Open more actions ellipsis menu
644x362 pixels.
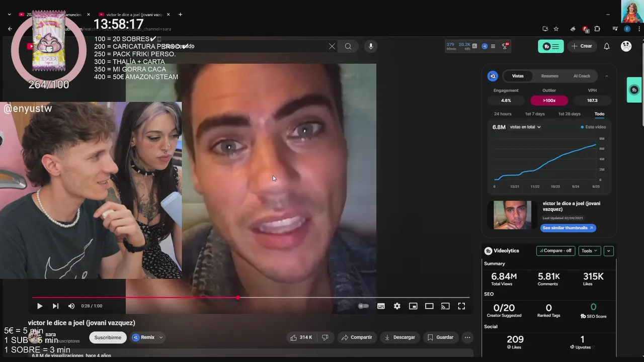point(467,337)
